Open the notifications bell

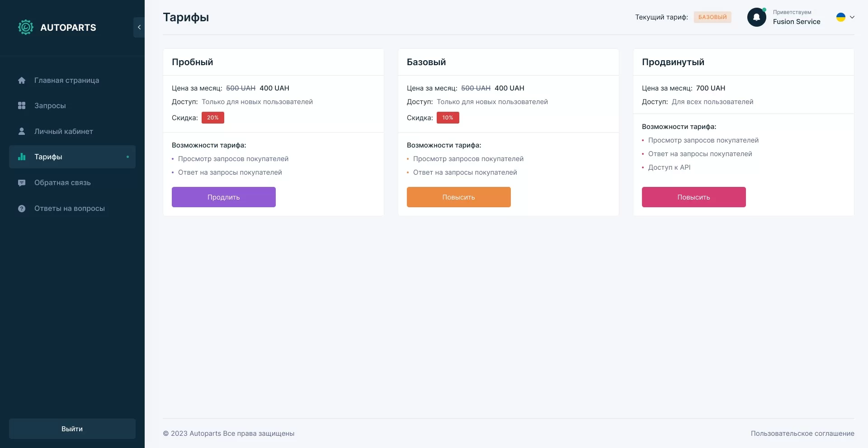pos(756,17)
